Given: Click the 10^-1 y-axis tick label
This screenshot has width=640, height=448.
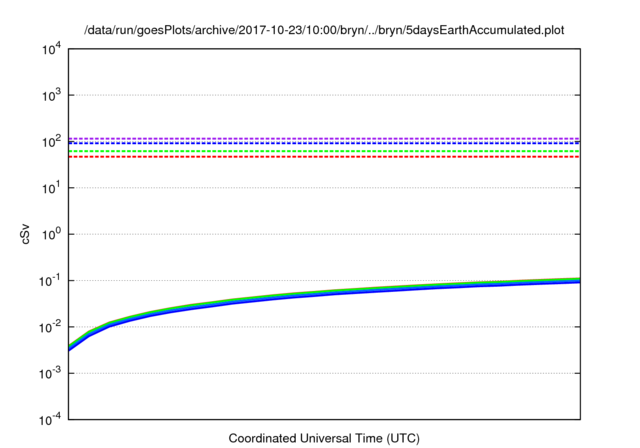Looking at the screenshot, I should (50, 281).
